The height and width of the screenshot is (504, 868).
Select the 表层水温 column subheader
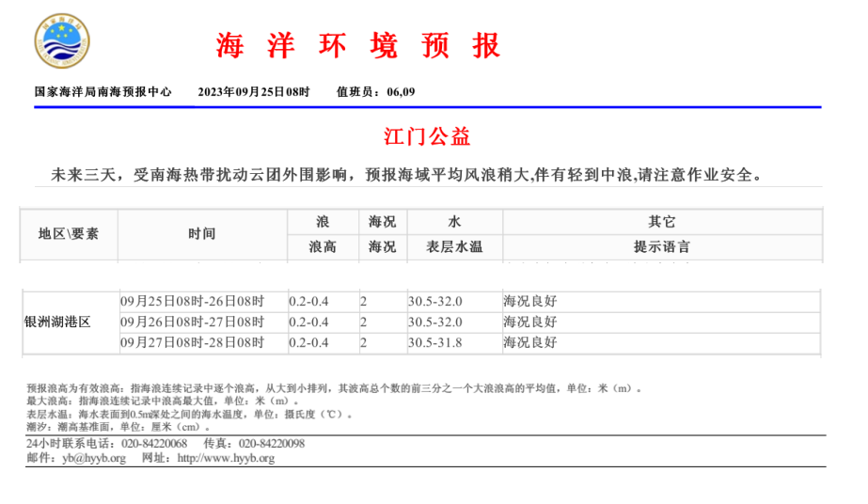click(x=454, y=247)
